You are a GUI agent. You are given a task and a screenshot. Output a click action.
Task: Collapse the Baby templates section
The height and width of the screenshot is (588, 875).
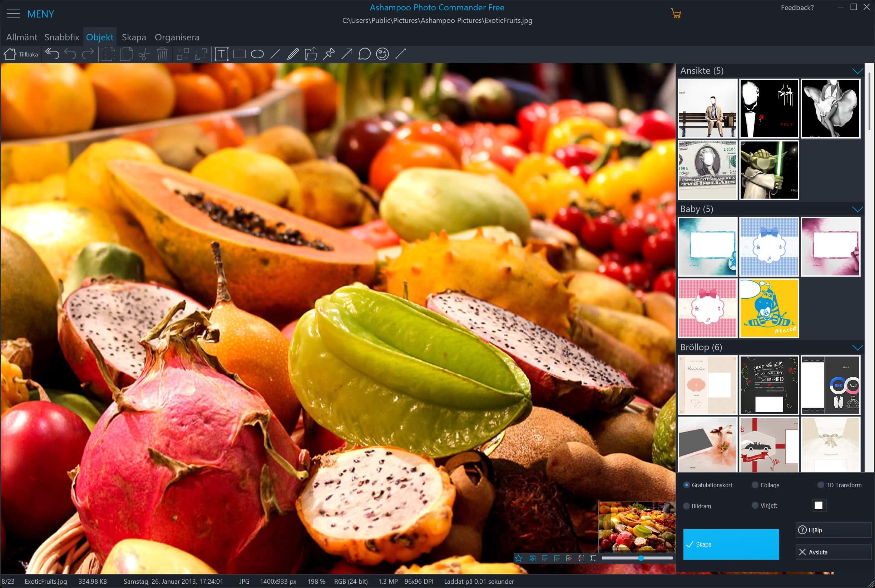coord(857,209)
